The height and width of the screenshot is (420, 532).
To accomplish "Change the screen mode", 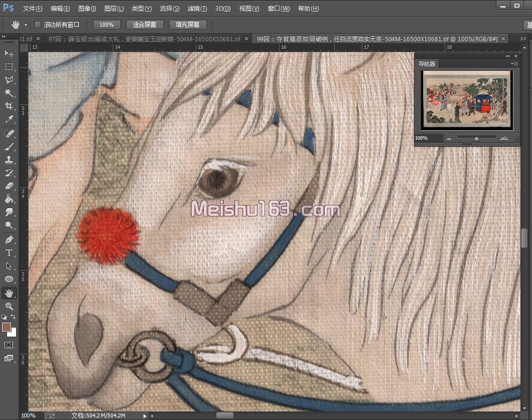I will [9, 358].
